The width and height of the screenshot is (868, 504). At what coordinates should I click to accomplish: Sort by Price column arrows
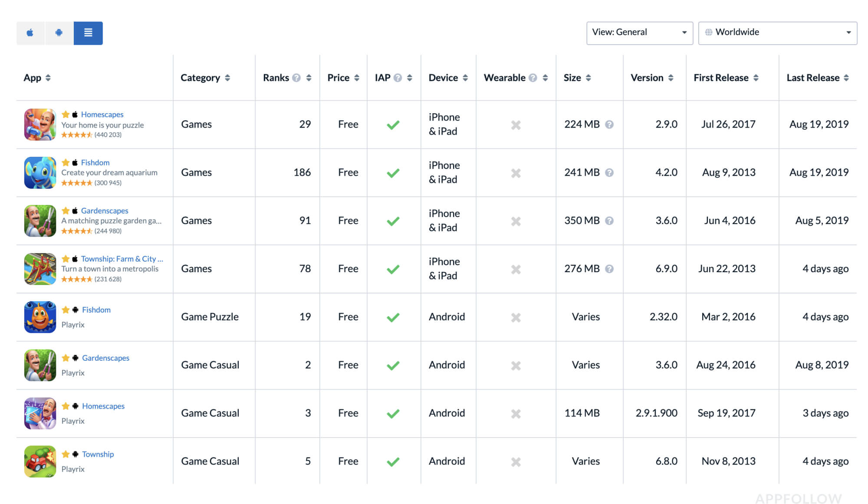click(357, 78)
